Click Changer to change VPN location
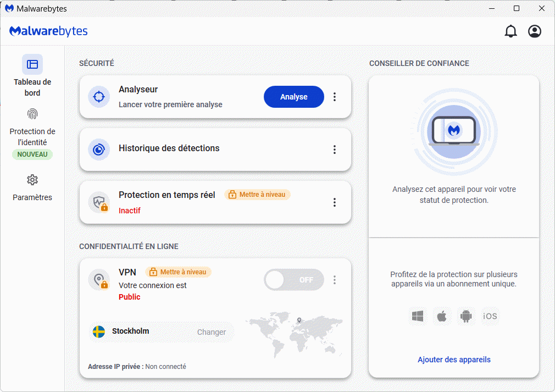The width and height of the screenshot is (555, 392). coord(212,332)
